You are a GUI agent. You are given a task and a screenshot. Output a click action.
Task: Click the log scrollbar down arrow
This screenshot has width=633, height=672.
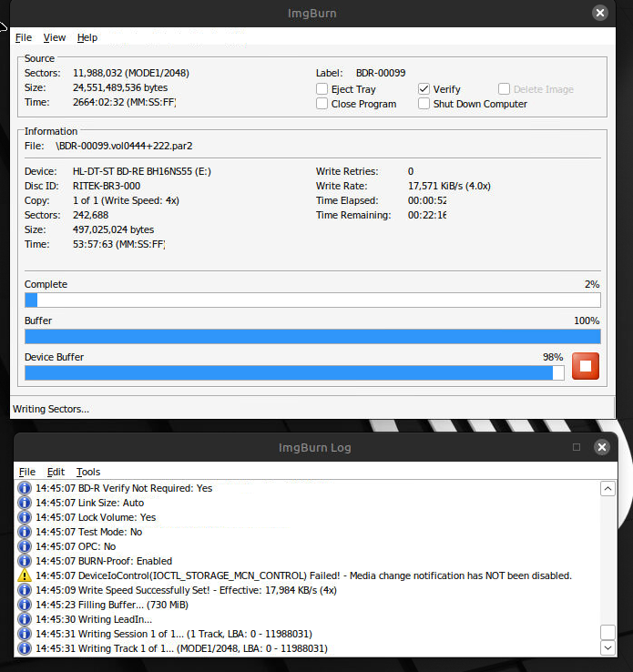[607, 647]
